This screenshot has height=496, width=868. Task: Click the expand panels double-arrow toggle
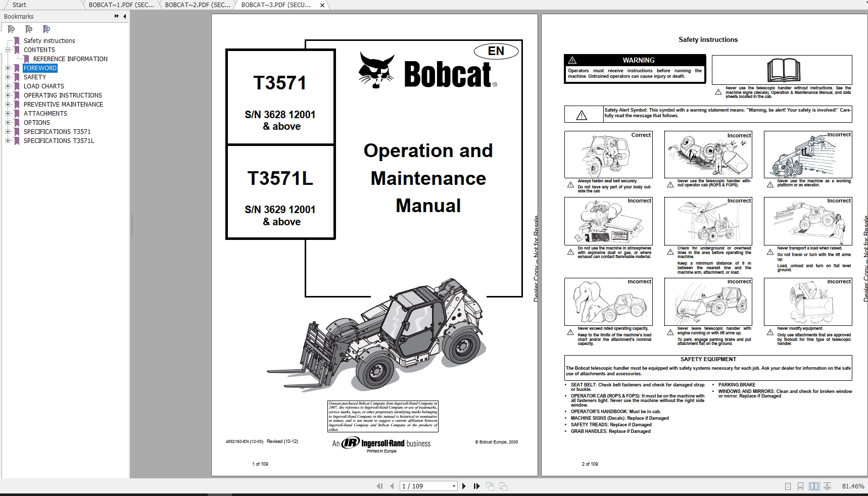pos(116,16)
